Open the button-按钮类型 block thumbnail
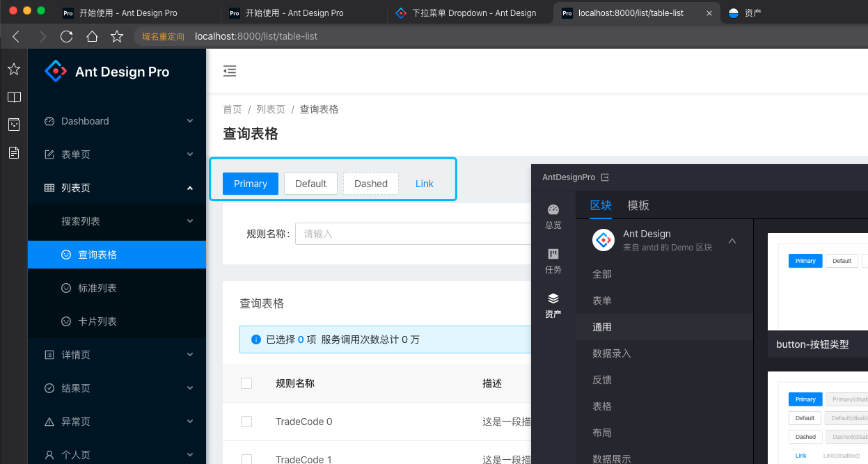 tap(818, 282)
